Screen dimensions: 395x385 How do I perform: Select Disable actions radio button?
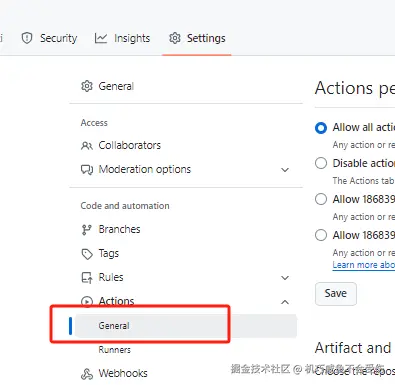[321, 163]
